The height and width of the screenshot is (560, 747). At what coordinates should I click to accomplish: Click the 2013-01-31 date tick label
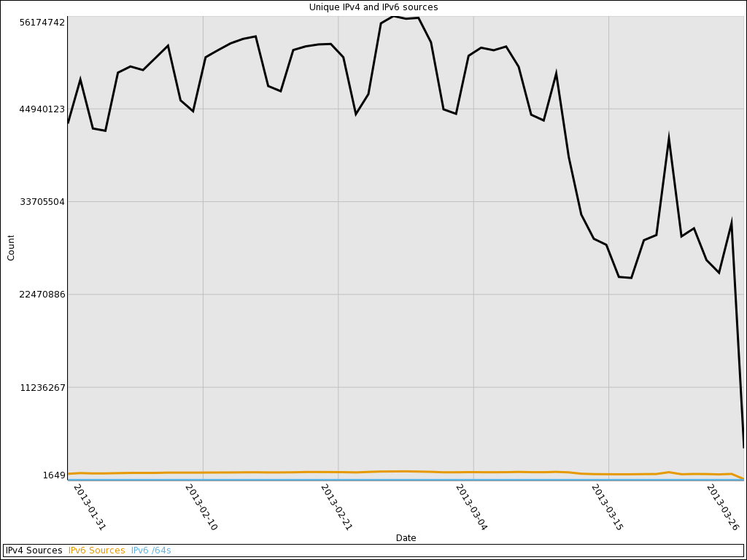point(90,507)
